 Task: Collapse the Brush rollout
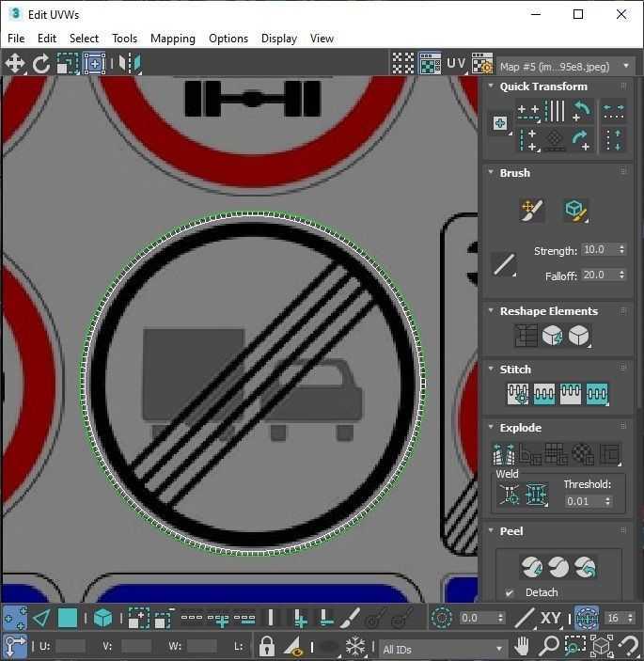pos(491,172)
